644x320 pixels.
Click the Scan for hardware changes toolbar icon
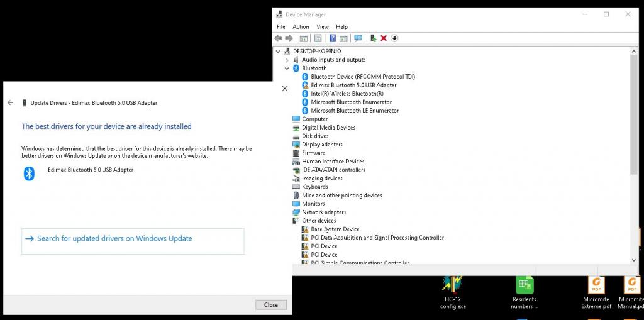click(358, 38)
